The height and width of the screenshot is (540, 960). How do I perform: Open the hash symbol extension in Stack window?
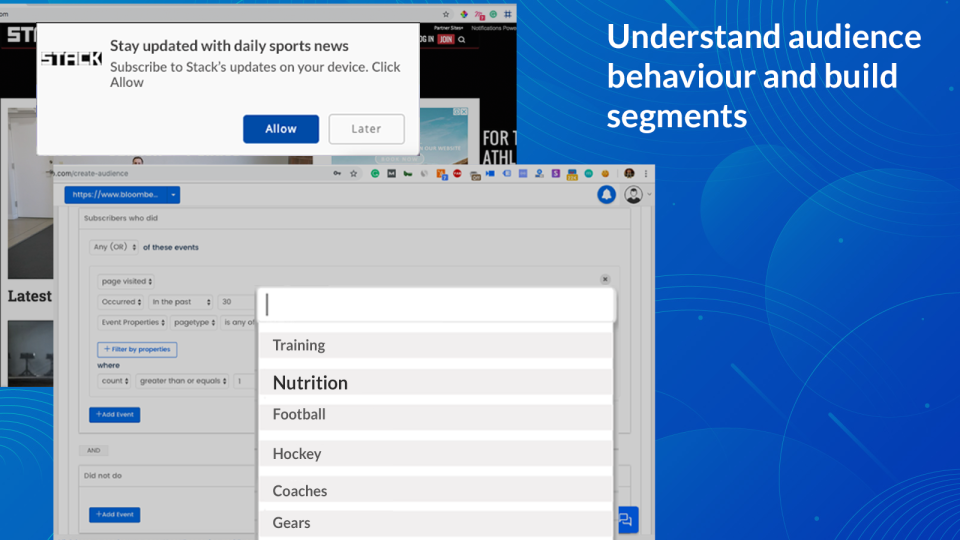coord(508,14)
